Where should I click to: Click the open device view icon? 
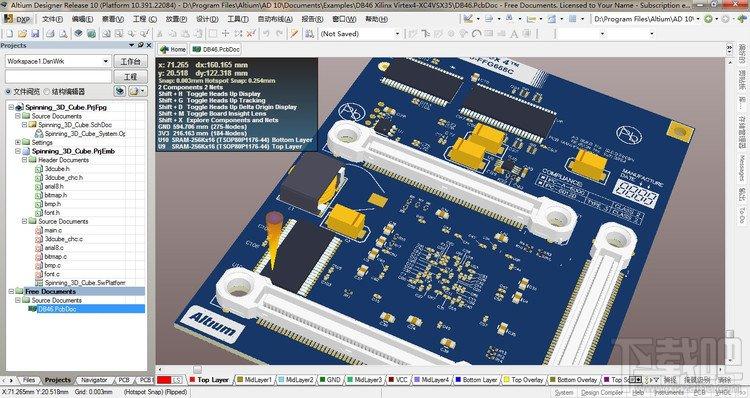click(x=78, y=33)
